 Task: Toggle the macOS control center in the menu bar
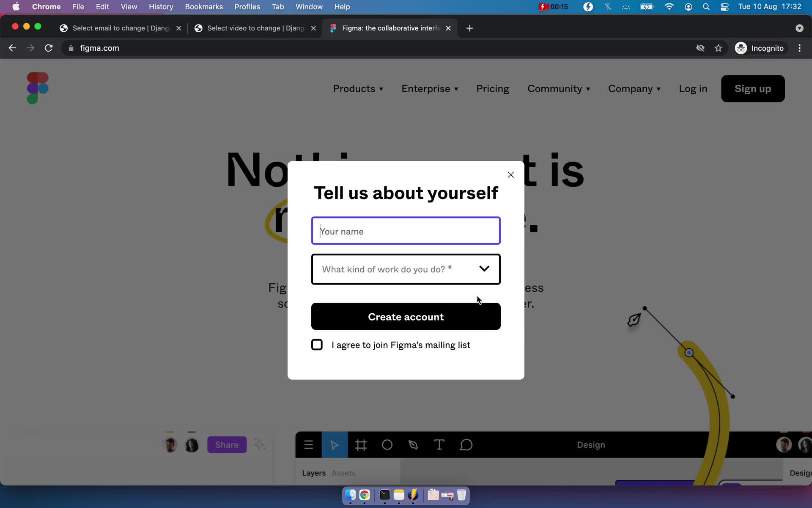pyautogui.click(x=724, y=7)
